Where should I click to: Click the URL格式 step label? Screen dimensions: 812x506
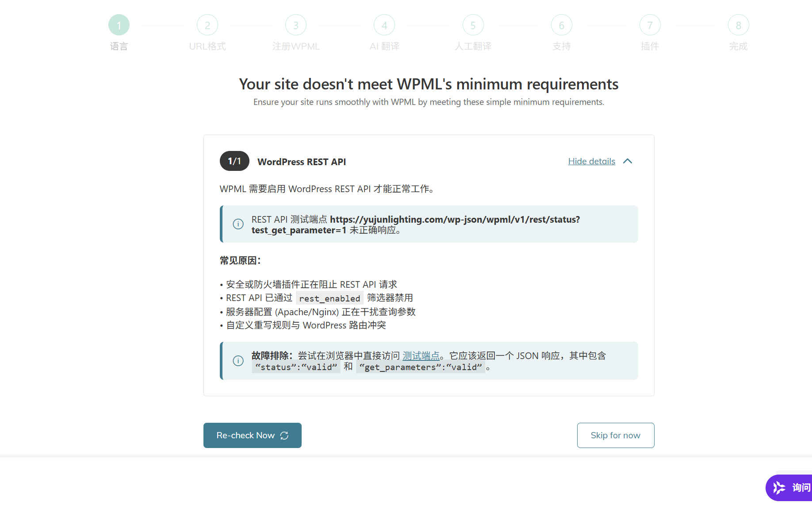pyautogui.click(x=207, y=46)
